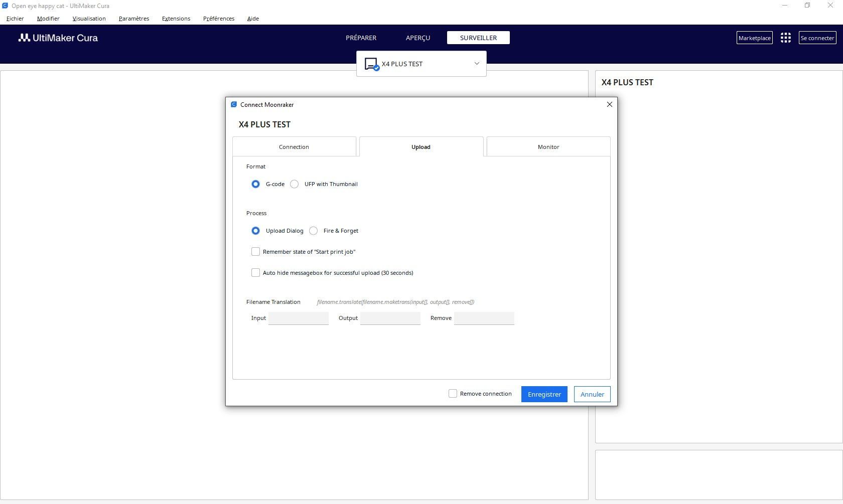Open the Préférences menu
The width and height of the screenshot is (843, 504).
[219, 19]
